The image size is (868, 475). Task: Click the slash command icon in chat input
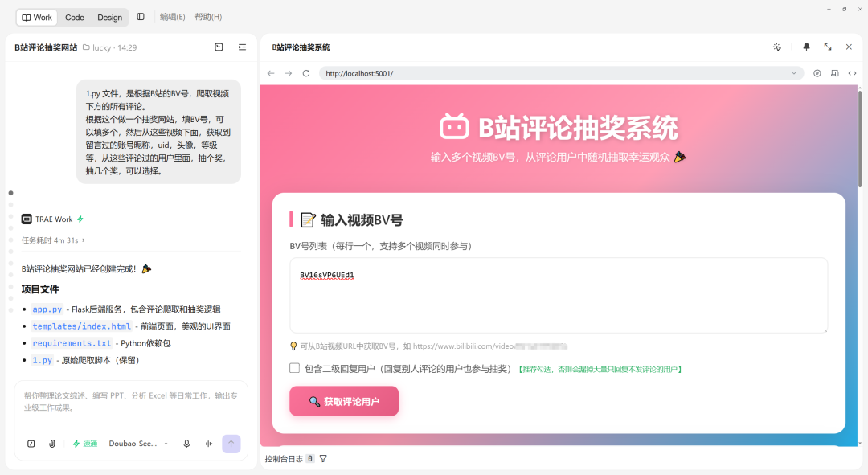[x=31, y=444]
